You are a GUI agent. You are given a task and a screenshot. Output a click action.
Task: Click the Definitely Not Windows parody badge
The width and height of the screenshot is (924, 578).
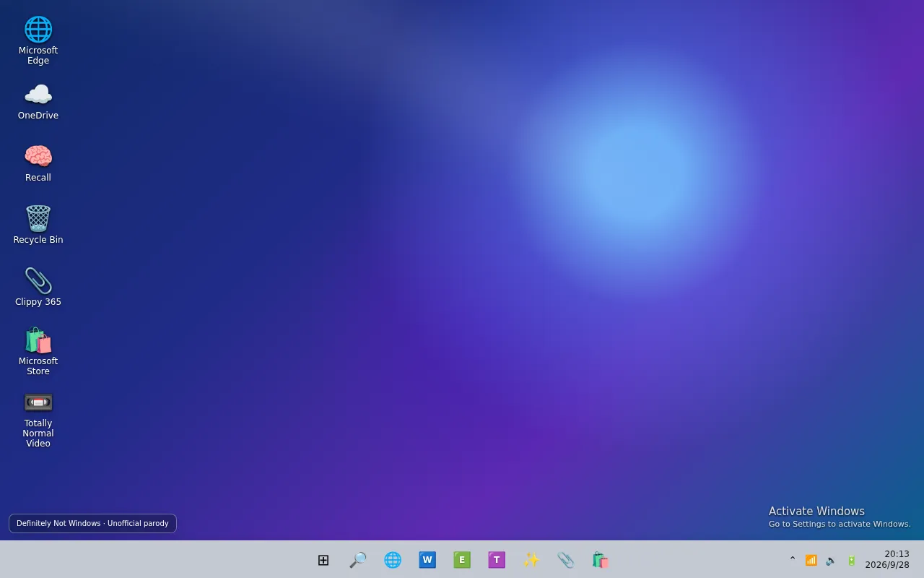(x=92, y=523)
